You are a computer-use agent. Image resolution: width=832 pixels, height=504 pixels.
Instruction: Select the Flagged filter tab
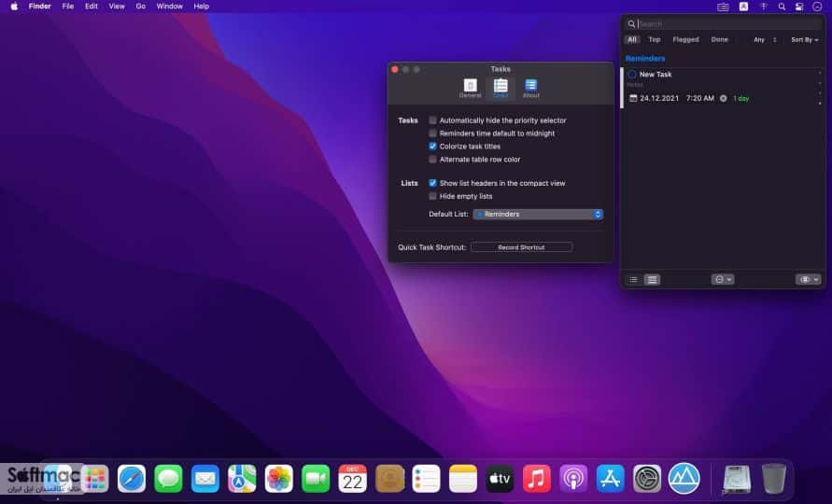(685, 40)
